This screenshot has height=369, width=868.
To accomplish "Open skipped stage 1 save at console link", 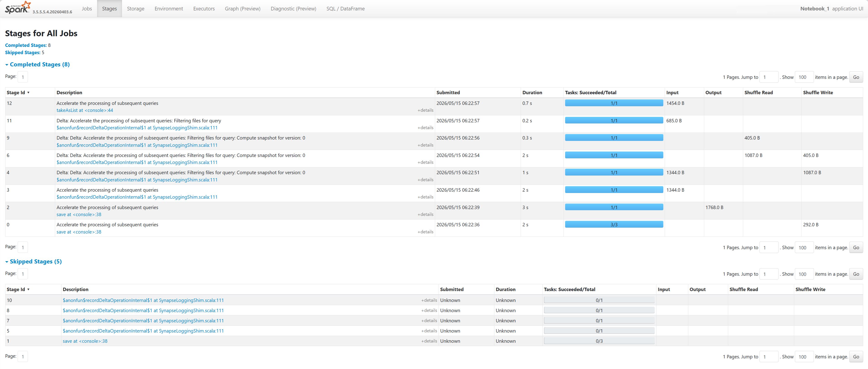I will click(85, 341).
